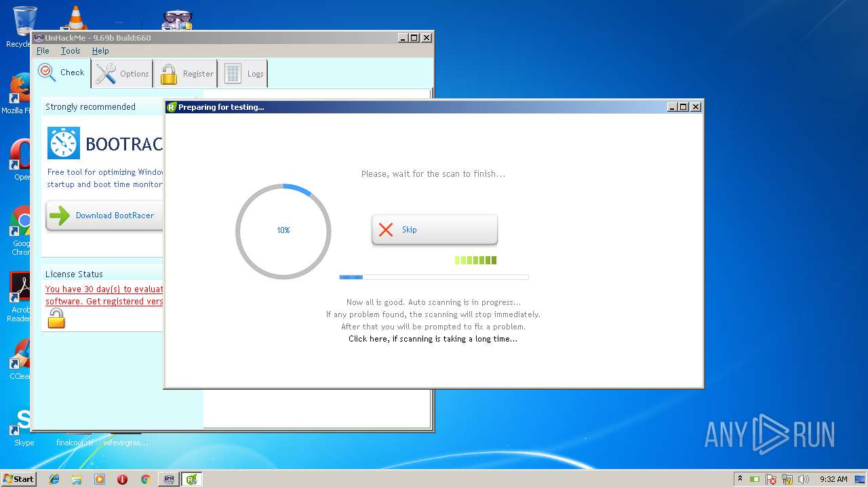Click the Download BootRacer button
This screenshot has height=488, width=868.
click(104, 216)
